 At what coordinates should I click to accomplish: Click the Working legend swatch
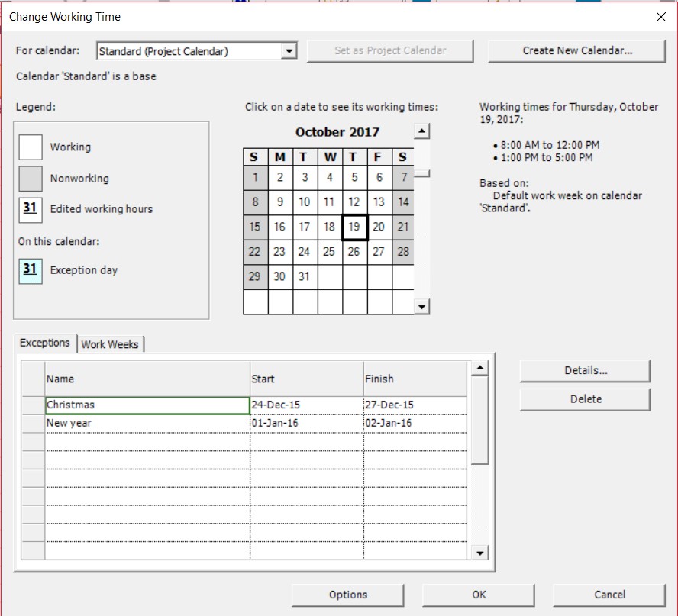[x=31, y=147]
